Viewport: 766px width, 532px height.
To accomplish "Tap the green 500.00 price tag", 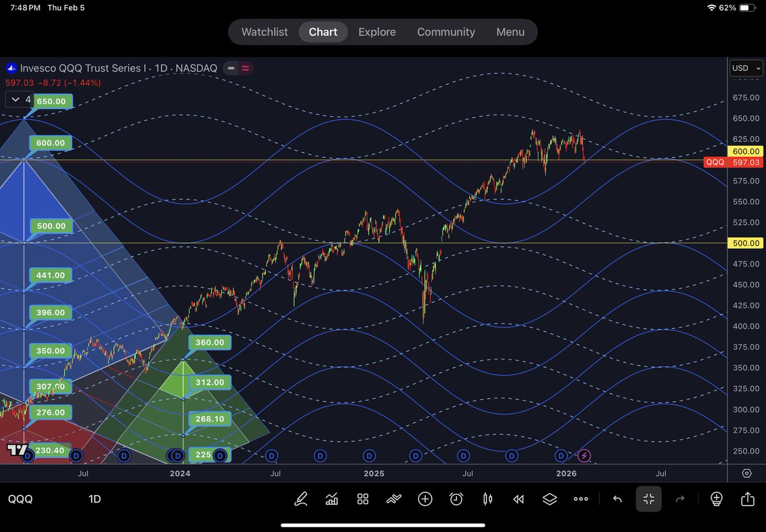I will (x=51, y=226).
